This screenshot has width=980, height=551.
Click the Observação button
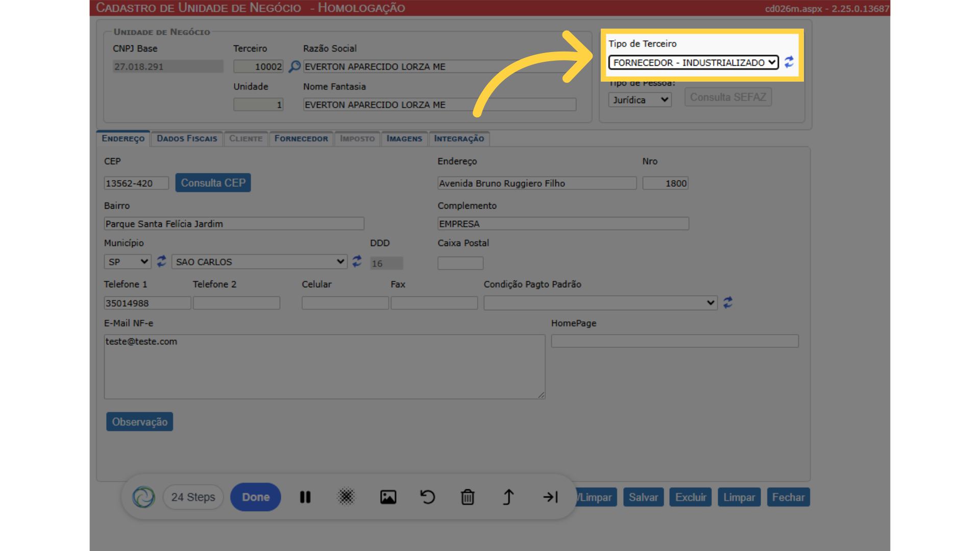coord(139,422)
